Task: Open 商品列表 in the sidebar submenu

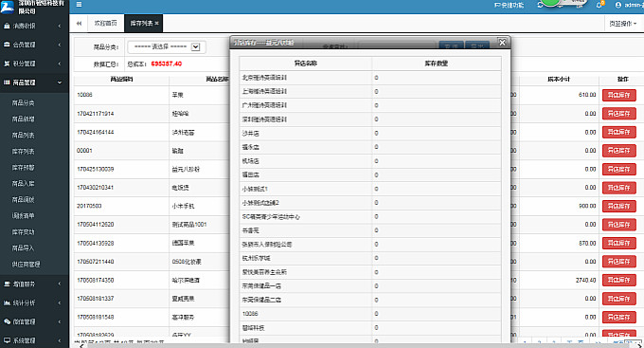Action: tap(23, 135)
